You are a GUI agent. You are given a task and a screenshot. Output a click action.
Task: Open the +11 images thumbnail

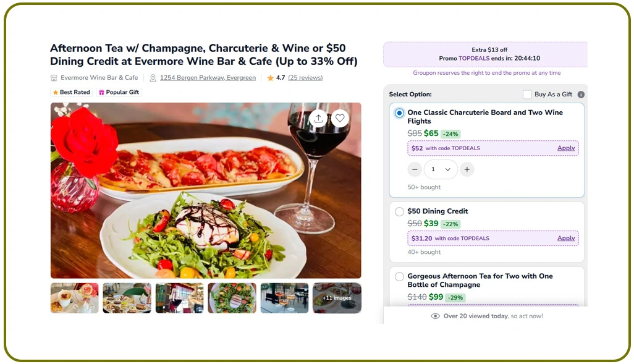[337, 298]
